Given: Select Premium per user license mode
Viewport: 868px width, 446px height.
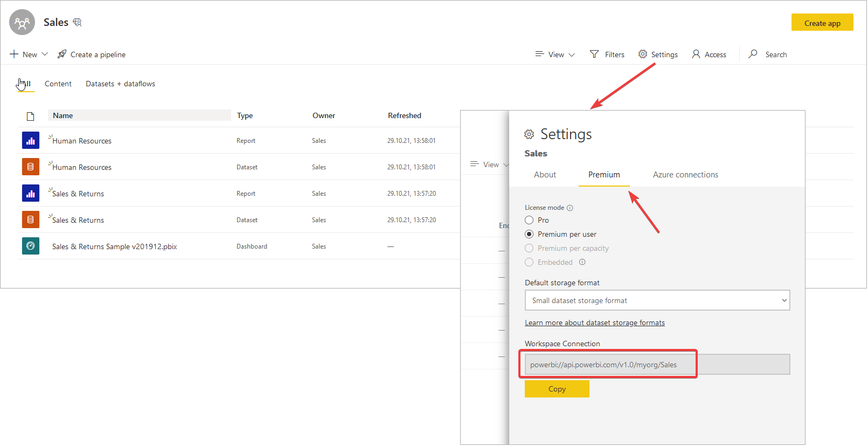Looking at the screenshot, I should pos(529,234).
